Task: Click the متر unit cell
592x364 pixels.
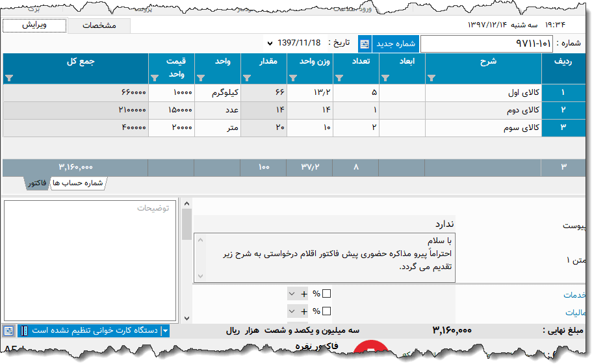Action: [x=218, y=127]
